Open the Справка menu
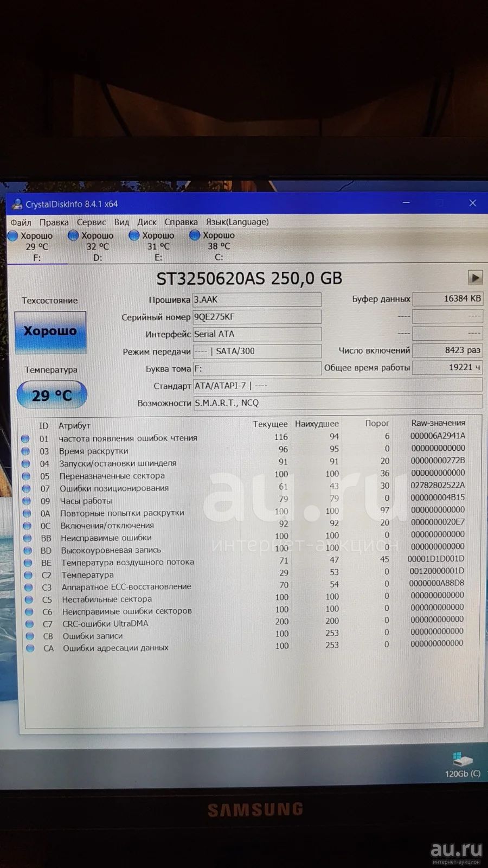This screenshot has width=488, height=868. [181, 222]
